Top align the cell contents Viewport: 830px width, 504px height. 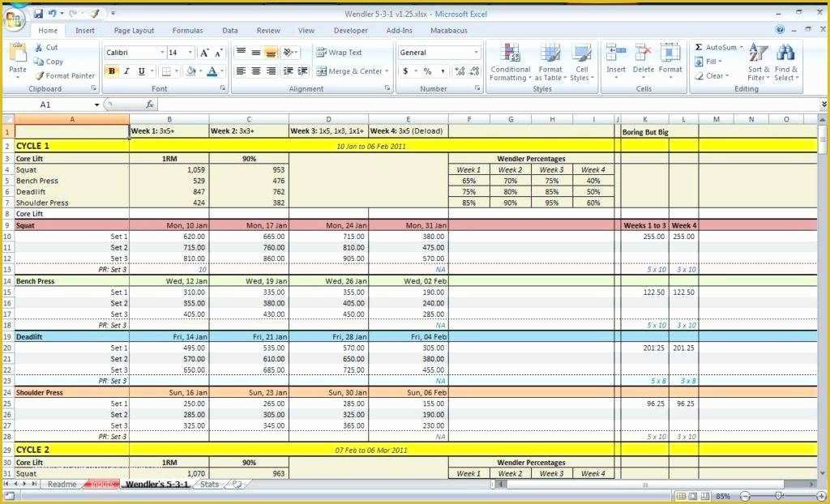pos(241,53)
